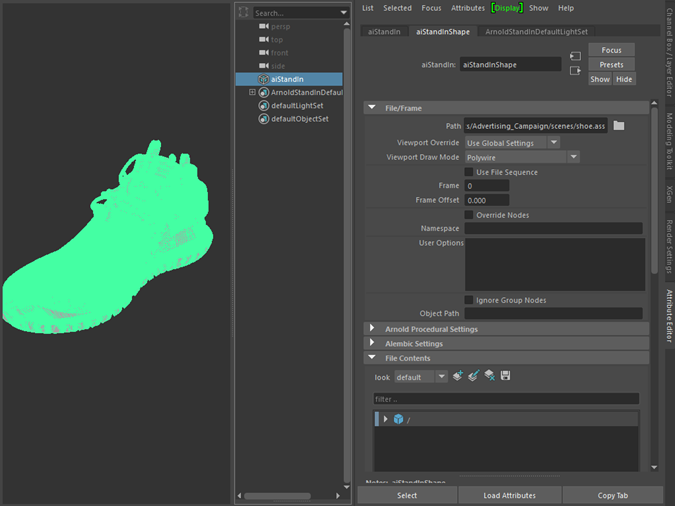The height and width of the screenshot is (506, 675).
Task: Click the go-to-output-connection arrow icon
Action: [x=576, y=71]
